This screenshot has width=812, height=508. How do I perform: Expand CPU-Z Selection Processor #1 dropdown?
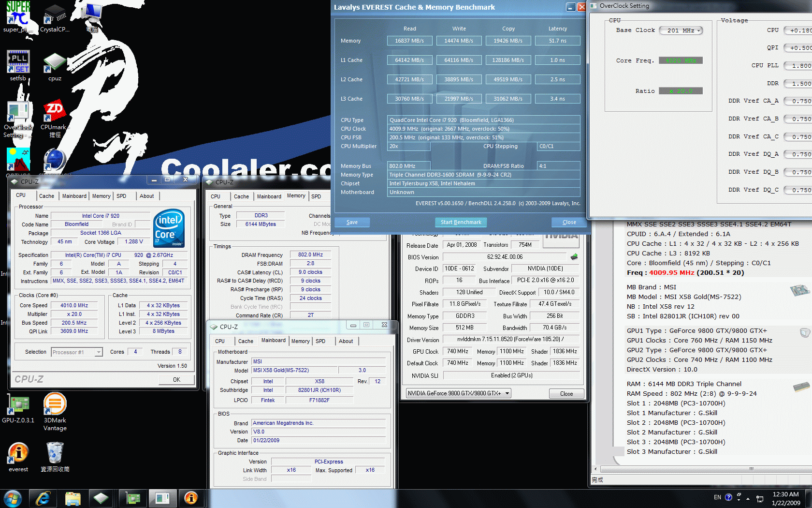tap(99, 352)
